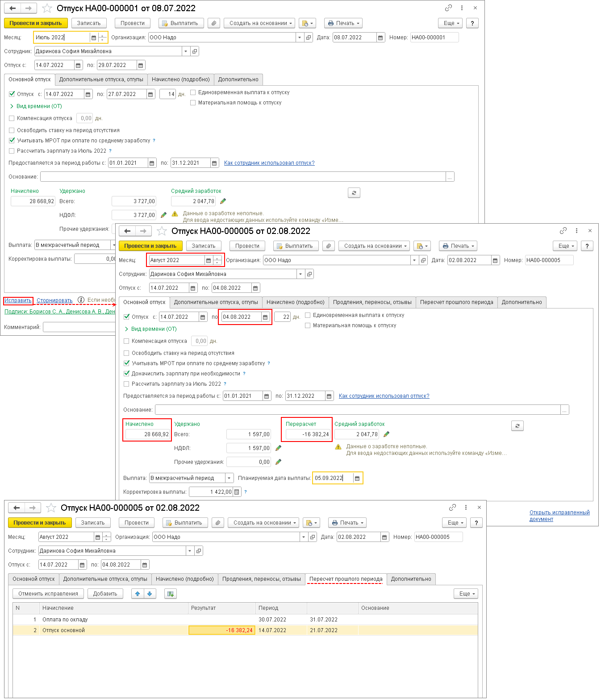The image size is (601, 700).
Task: Open employee Даринова card icon in first window
Action: 195,51
